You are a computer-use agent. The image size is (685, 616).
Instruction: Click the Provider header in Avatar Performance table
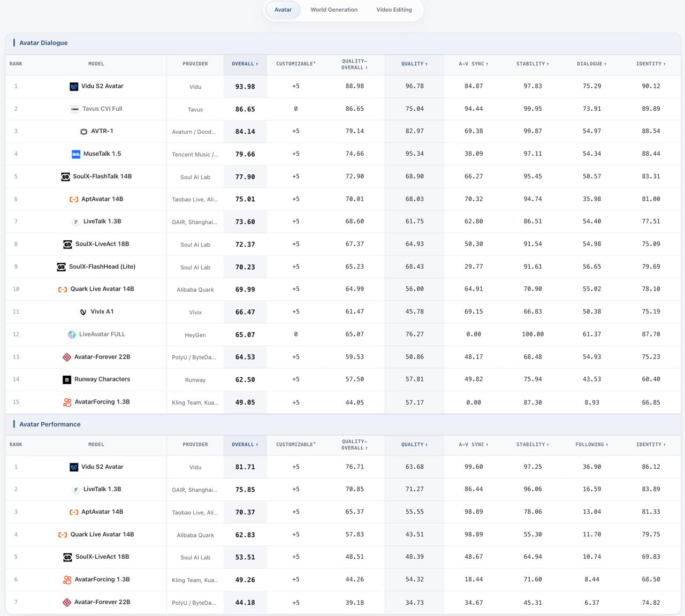click(195, 445)
